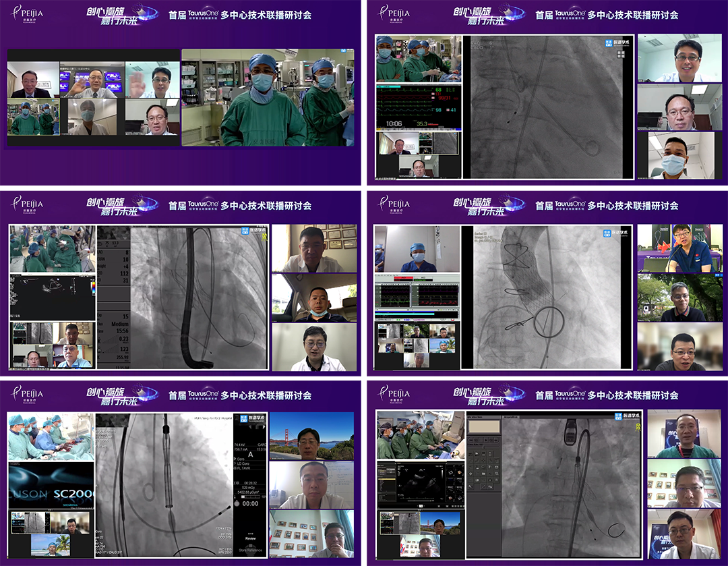
Task: Click the blue badge atop the operating room video
Action: point(347,51)
